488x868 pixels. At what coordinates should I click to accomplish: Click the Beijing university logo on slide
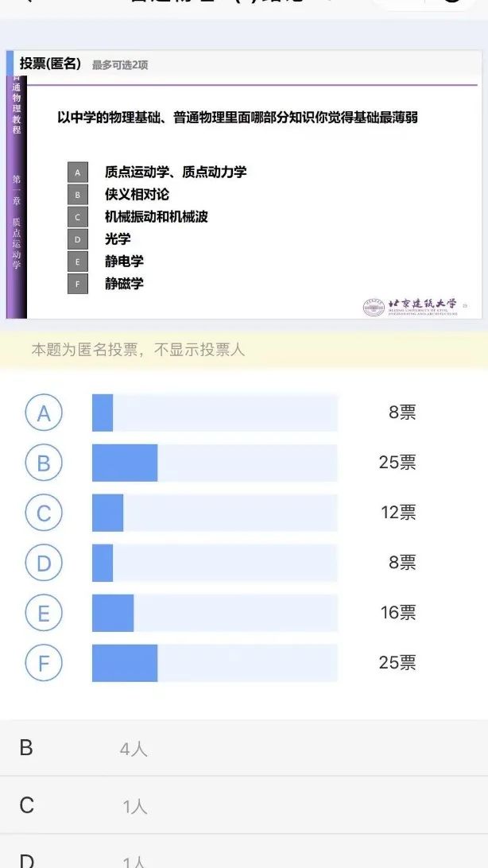pyautogui.click(x=412, y=306)
